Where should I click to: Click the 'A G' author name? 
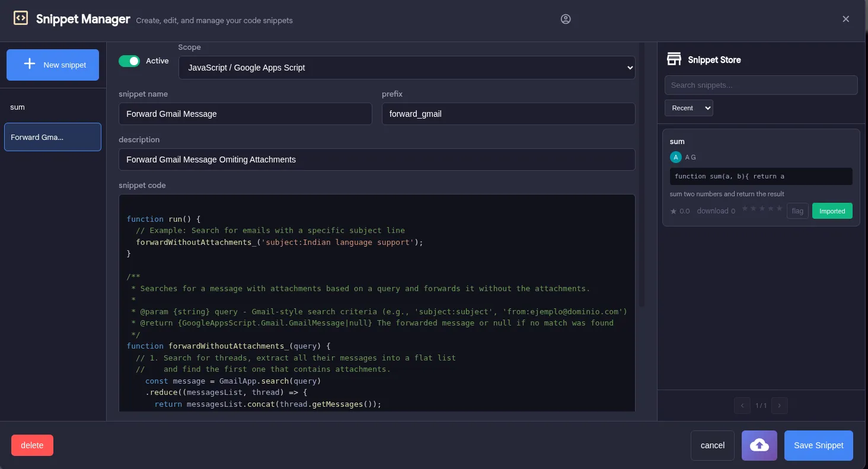(690, 157)
